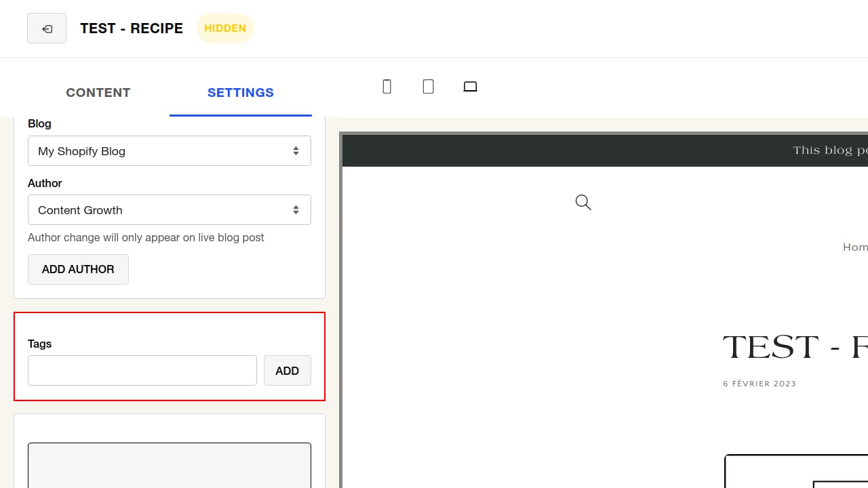
Task: Click the HIDDEN status badge
Action: (225, 28)
